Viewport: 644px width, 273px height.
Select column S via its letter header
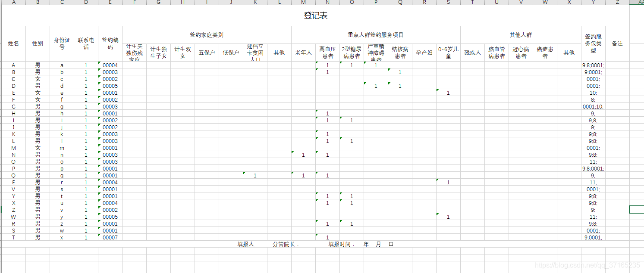(448, 3)
